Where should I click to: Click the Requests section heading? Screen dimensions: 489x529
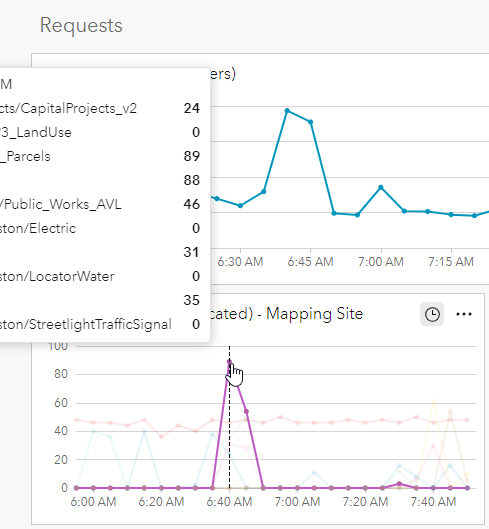tap(81, 25)
